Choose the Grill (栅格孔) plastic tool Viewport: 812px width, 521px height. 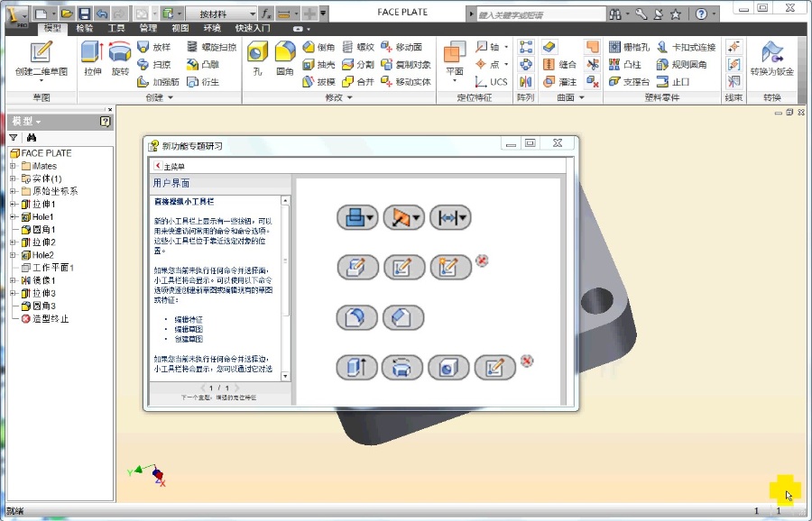629,47
